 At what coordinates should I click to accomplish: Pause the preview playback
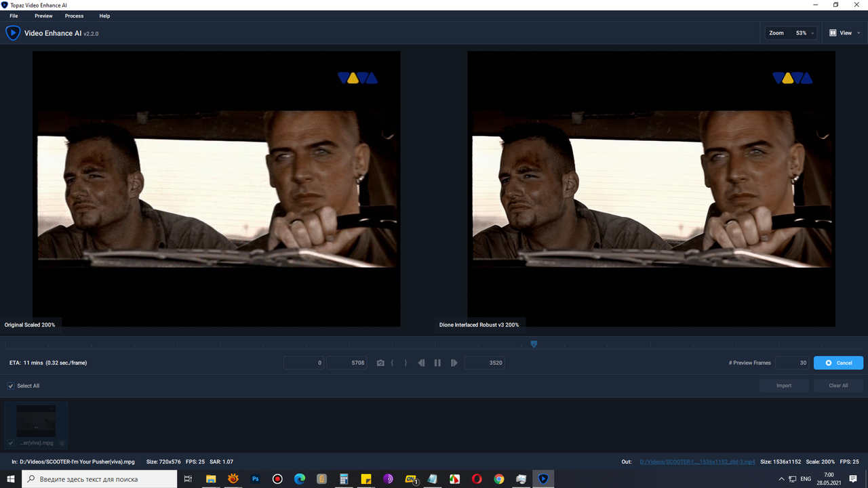437,363
